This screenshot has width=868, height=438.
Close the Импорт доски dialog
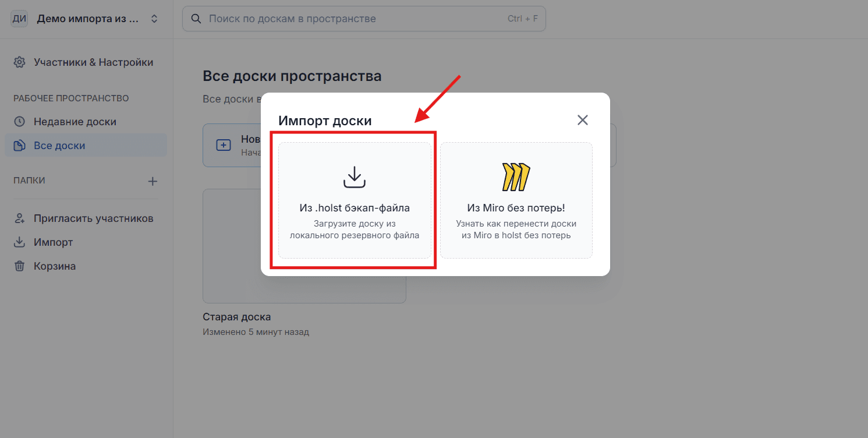point(582,120)
